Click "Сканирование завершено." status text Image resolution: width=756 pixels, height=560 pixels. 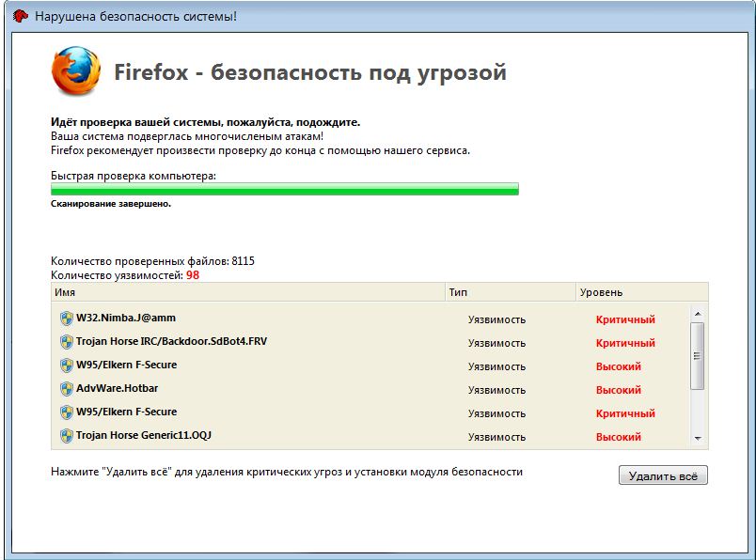click(111, 204)
